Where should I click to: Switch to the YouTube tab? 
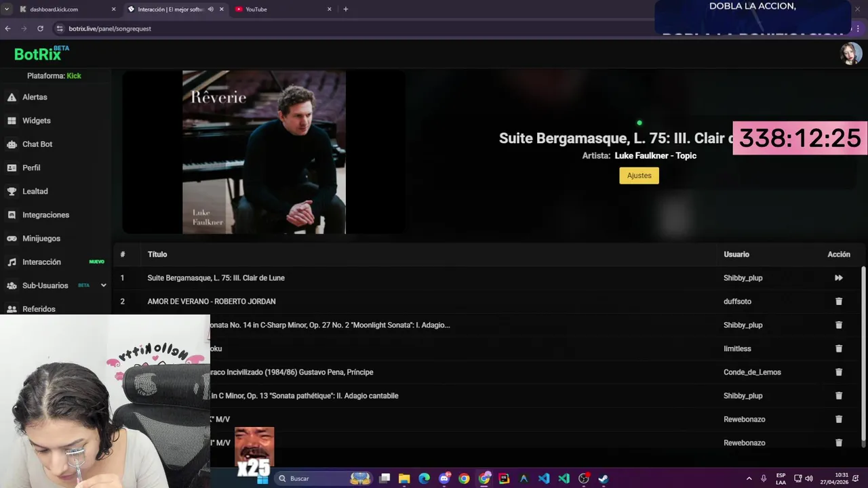click(283, 9)
